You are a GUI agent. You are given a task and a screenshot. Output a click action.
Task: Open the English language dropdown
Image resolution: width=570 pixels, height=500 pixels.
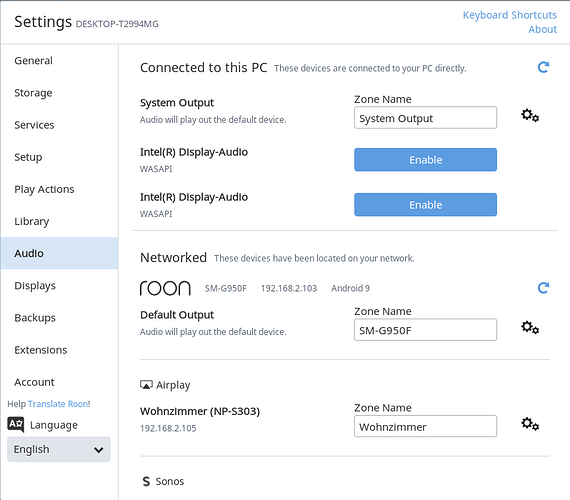pyautogui.click(x=59, y=449)
